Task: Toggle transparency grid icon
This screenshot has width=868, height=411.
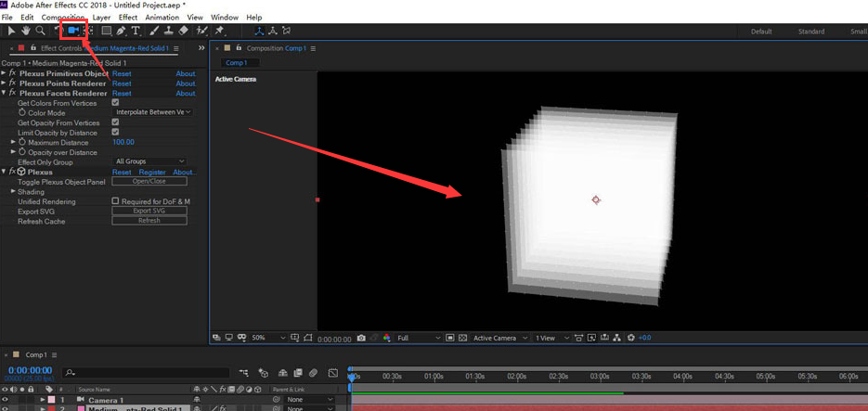Action: pyautogui.click(x=463, y=338)
